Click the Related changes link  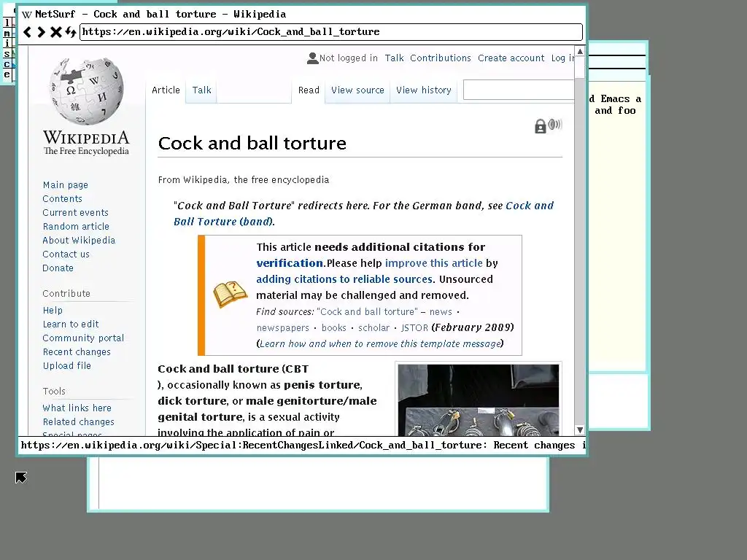78,421
